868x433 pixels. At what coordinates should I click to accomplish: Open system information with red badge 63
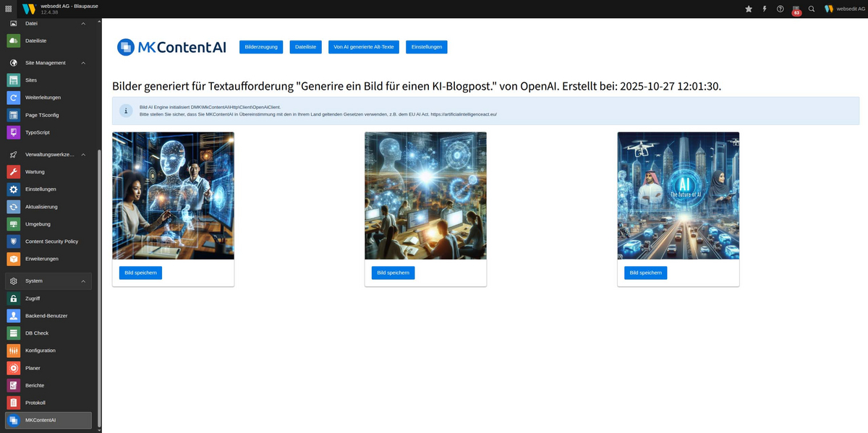(x=796, y=9)
